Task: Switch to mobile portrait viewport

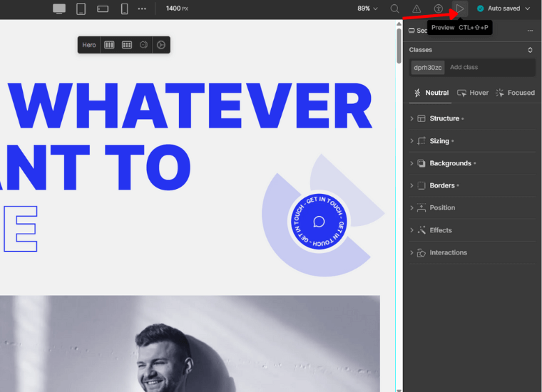Action: point(124,9)
